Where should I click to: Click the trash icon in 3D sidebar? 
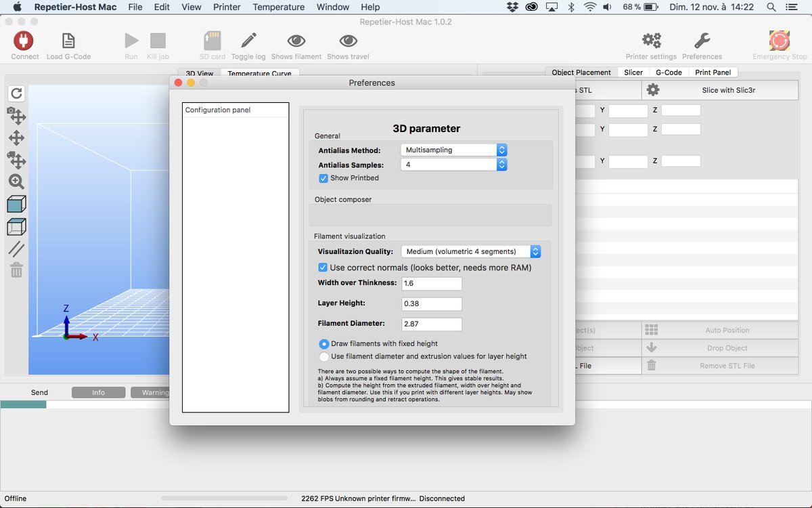[17, 270]
